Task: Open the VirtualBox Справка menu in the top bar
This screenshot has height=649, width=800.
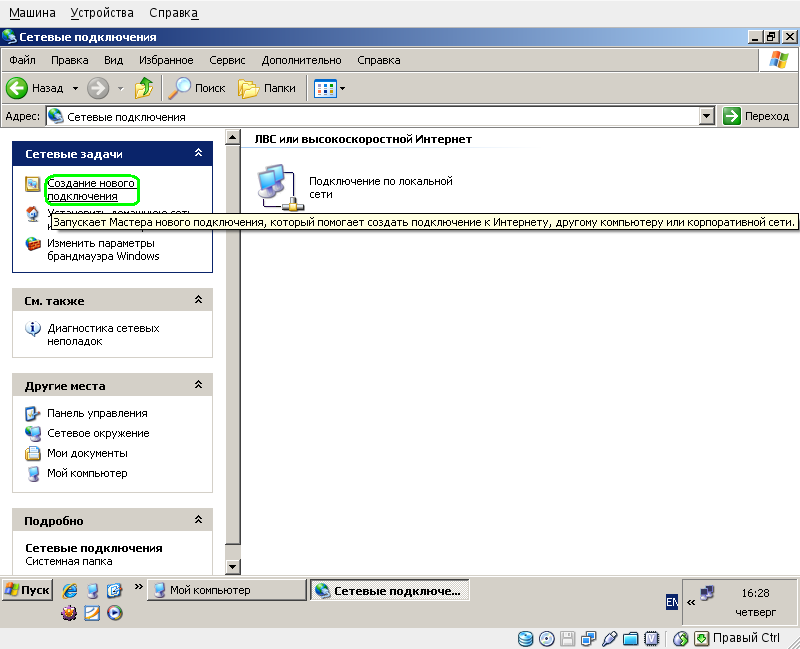Action: pos(173,12)
